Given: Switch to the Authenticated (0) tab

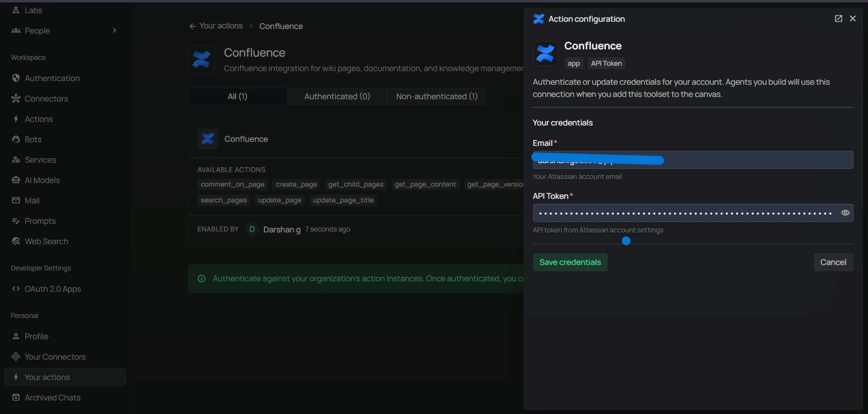Looking at the screenshot, I should [x=337, y=96].
